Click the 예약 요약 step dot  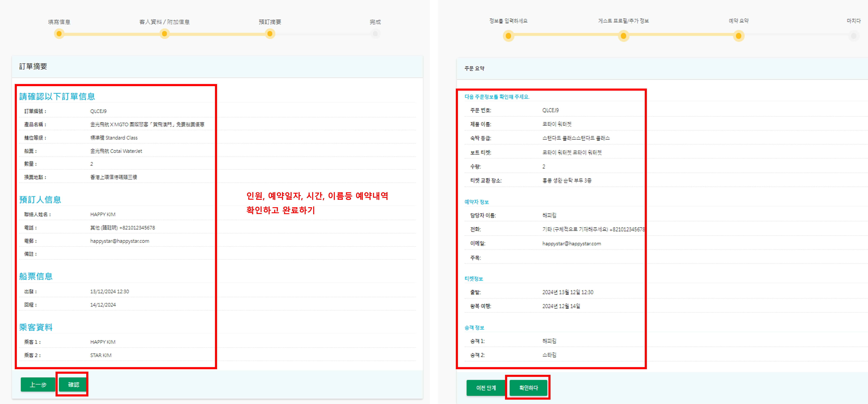(x=738, y=36)
